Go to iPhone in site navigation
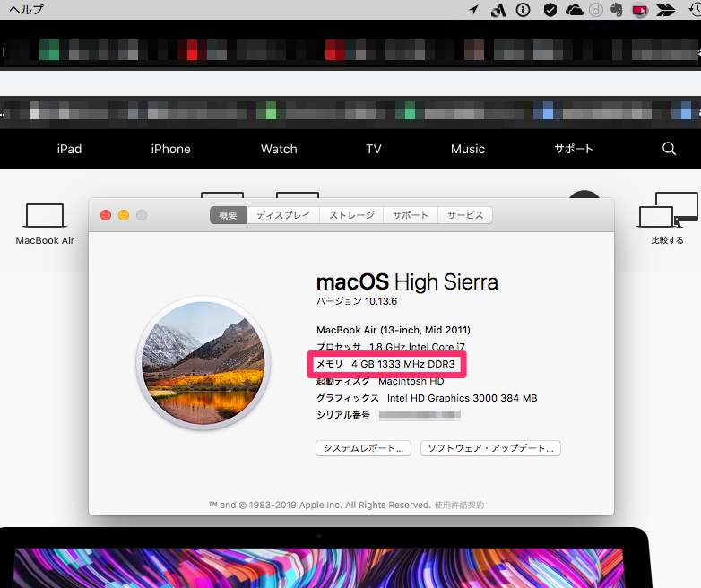Image resolution: width=701 pixels, height=588 pixels. (171, 149)
